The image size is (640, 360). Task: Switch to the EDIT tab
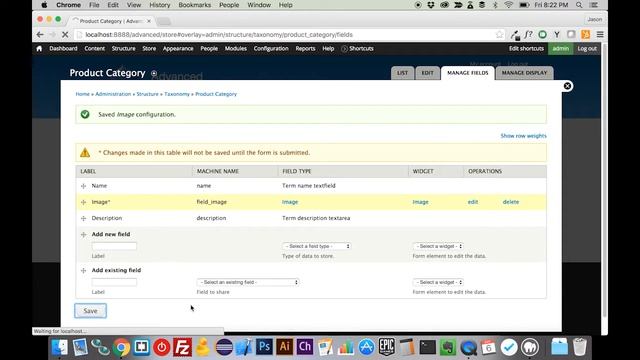(427, 73)
